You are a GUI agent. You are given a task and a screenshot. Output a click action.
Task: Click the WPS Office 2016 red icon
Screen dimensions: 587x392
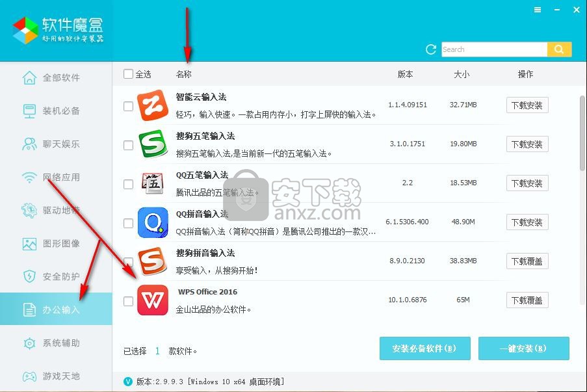[x=153, y=300]
